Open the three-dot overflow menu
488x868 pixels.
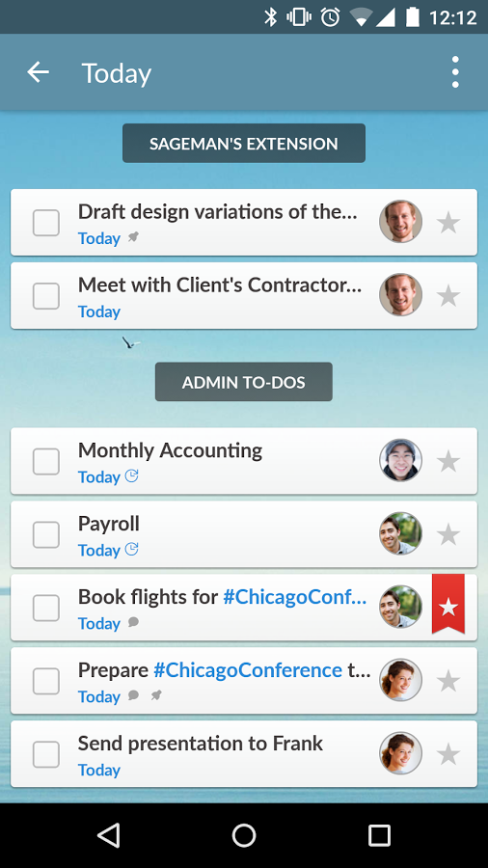tap(455, 72)
